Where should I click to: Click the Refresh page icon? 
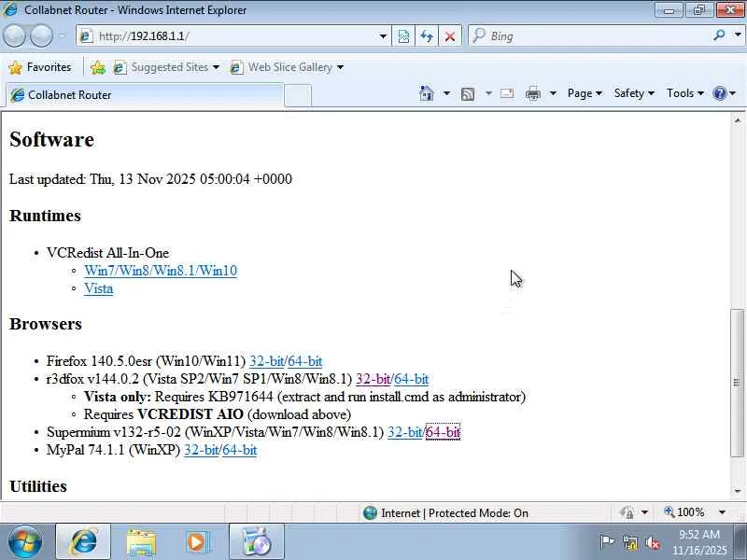pos(427,36)
